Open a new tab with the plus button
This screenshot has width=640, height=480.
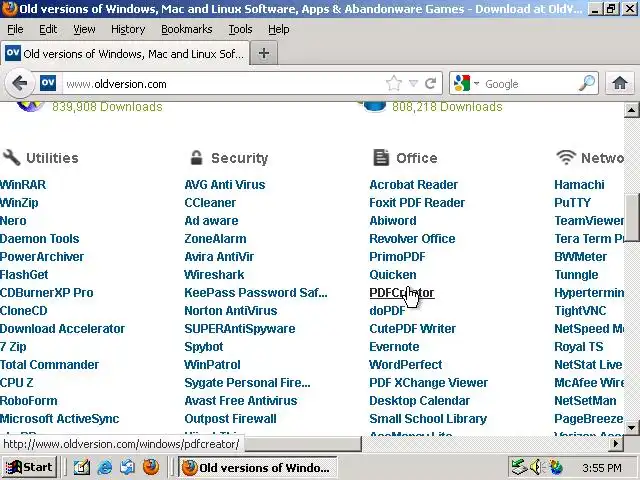pos(264,53)
